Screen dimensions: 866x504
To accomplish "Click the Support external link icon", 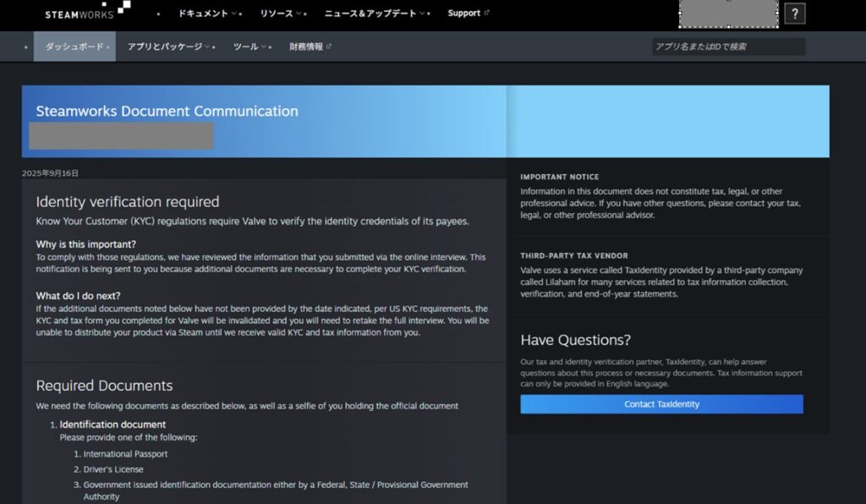I will point(486,13).
